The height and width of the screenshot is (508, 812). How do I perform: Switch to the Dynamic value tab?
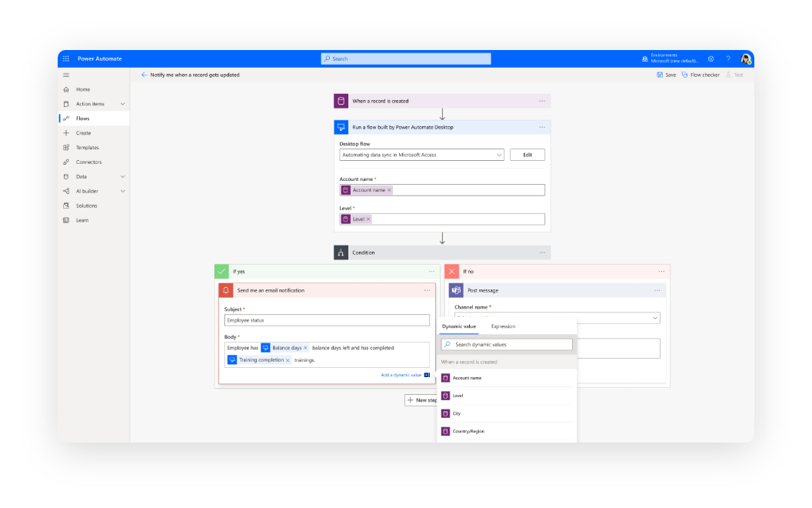459,326
